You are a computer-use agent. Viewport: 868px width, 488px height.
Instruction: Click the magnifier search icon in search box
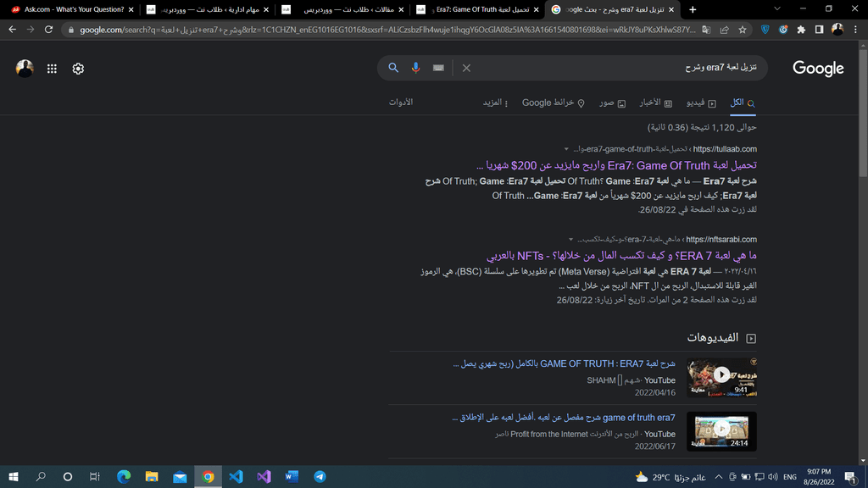pyautogui.click(x=393, y=68)
